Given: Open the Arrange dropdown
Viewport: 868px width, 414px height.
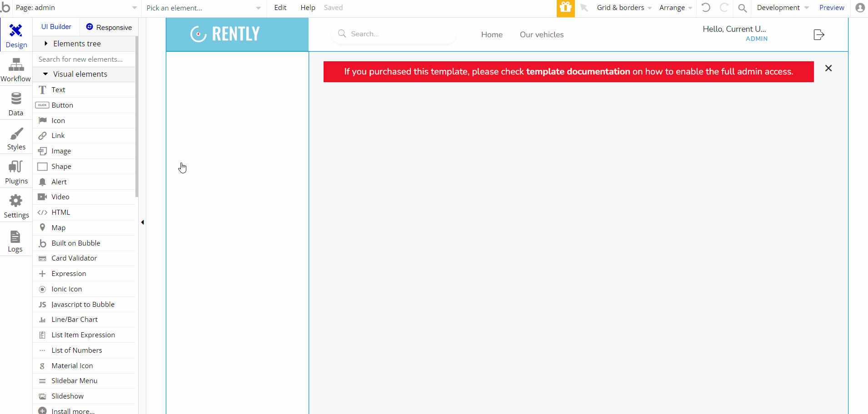Looking at the screenshot, I should pos(676,8).
